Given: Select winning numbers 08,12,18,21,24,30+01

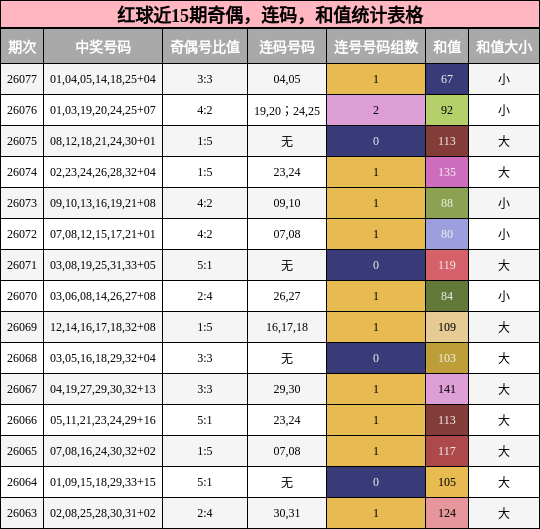Looking at the screenshot, I should [103, 141].
